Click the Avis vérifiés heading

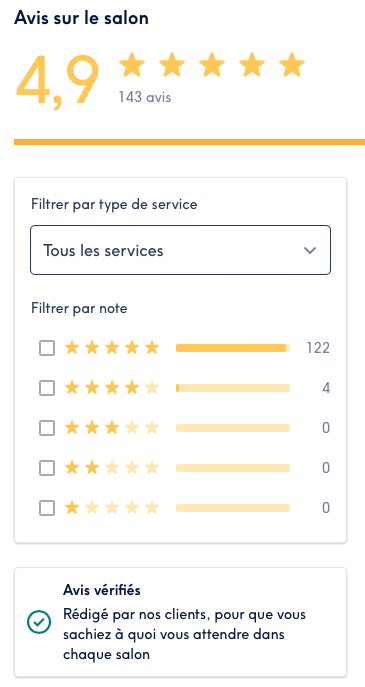[102, 590]
